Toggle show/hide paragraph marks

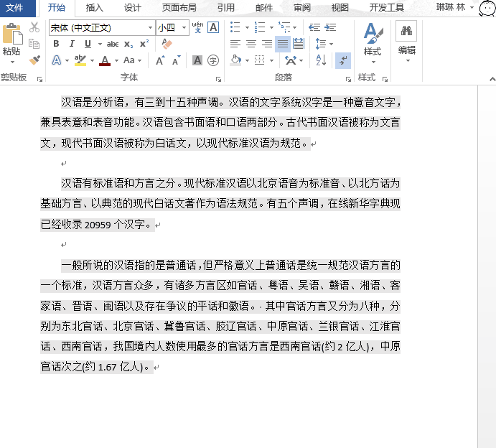click(343, 60)
